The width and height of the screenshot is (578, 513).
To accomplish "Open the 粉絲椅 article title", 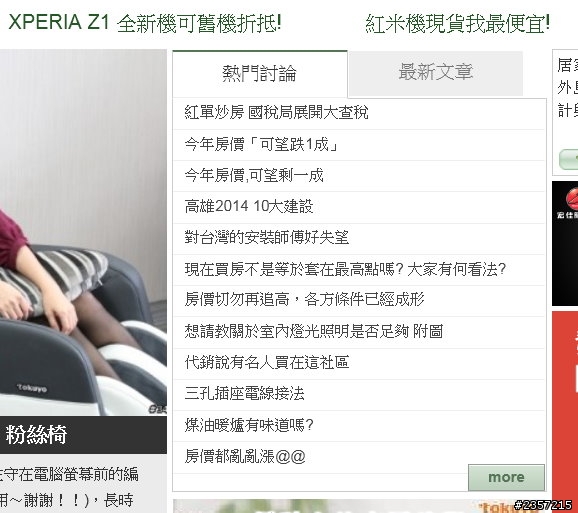I will point(36,435).
